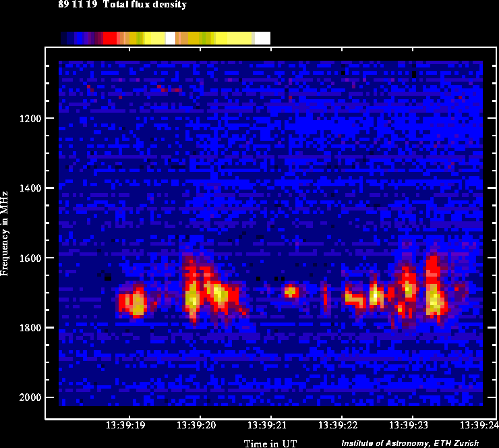The width and height of the screenshot is (499, 448).
Task: Click the 'Time in UT' axis title
Action: pyautogui.click(x=270, y=443)
